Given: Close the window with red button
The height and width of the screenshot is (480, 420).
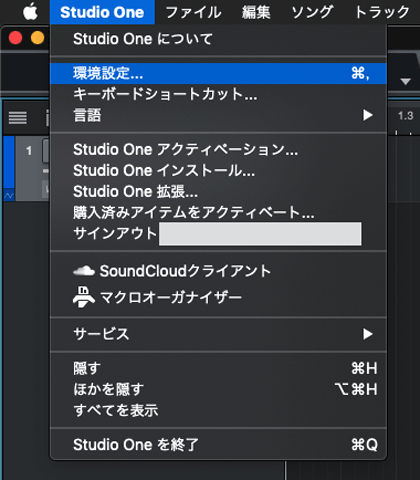Looking at the screenshot, I should 15,38.
